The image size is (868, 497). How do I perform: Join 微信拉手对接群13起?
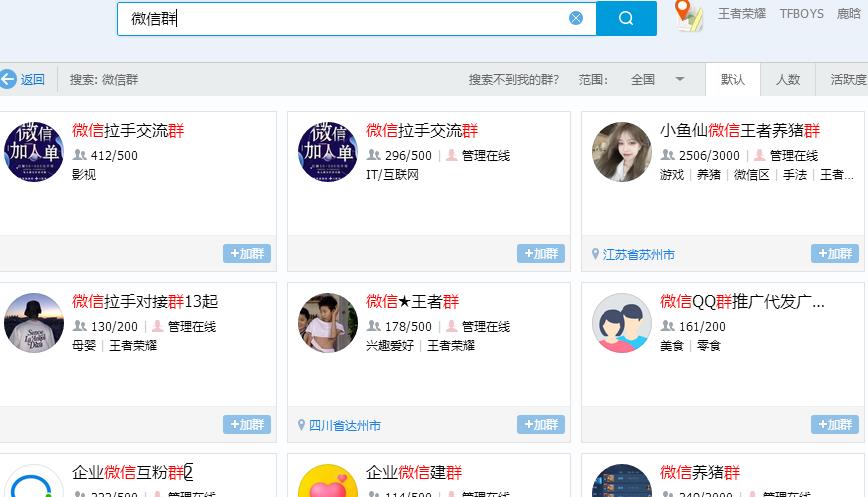click(x=247, y=424)
